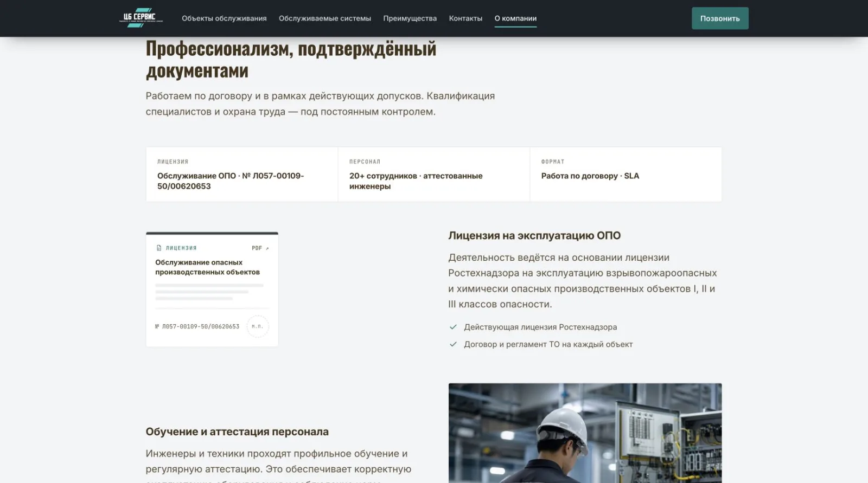Open the PDF arrow link on license card
This screenshot has height=483, width=868.
click(x=260, y=248)
